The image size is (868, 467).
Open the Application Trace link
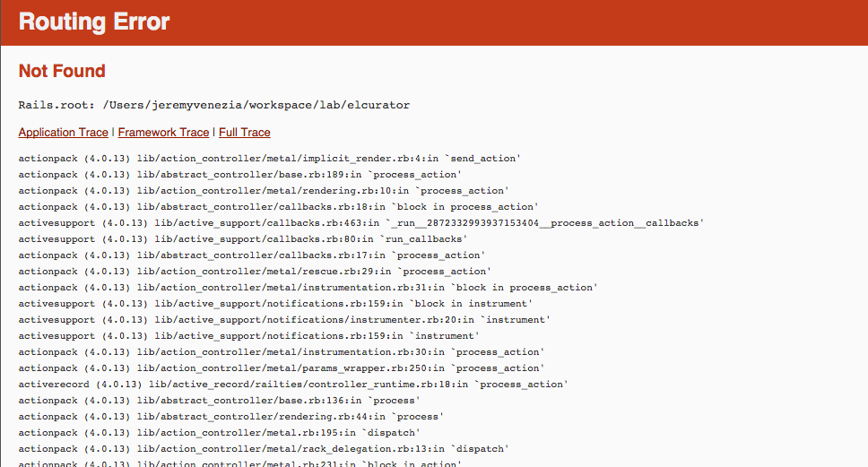pos(63,133)
